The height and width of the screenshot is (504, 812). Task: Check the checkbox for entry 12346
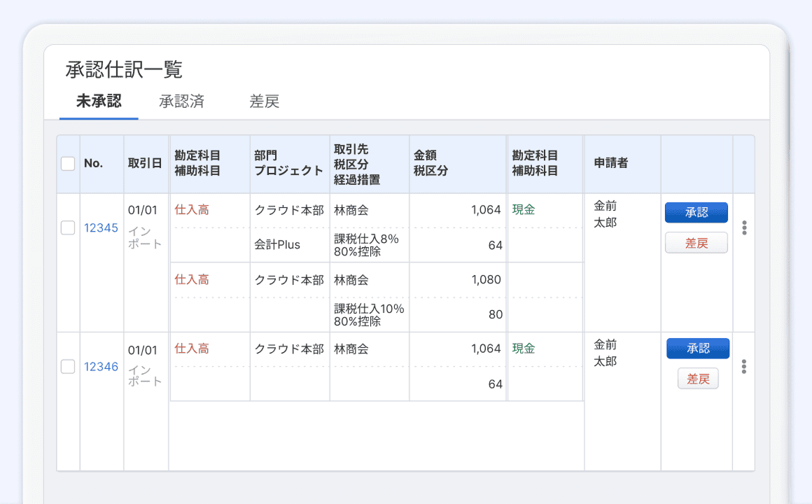click(x=68, y=366)
